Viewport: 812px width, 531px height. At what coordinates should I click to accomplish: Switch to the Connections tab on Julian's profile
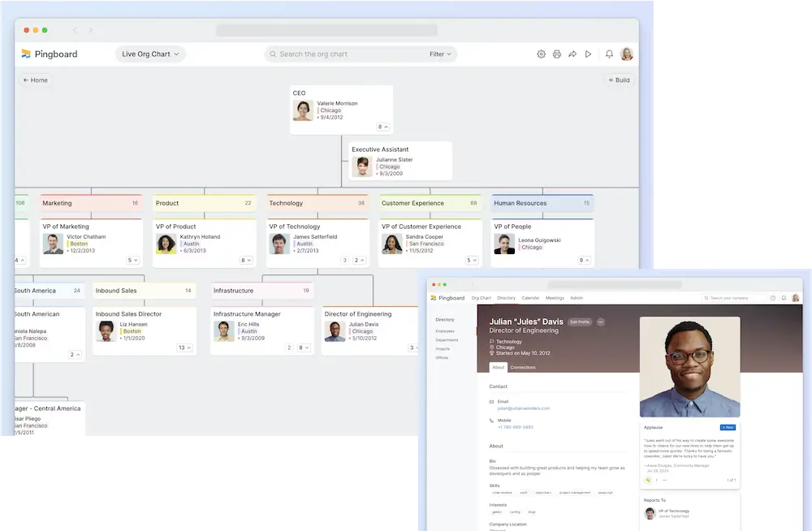pyautogui.click(x=523, y=367)
